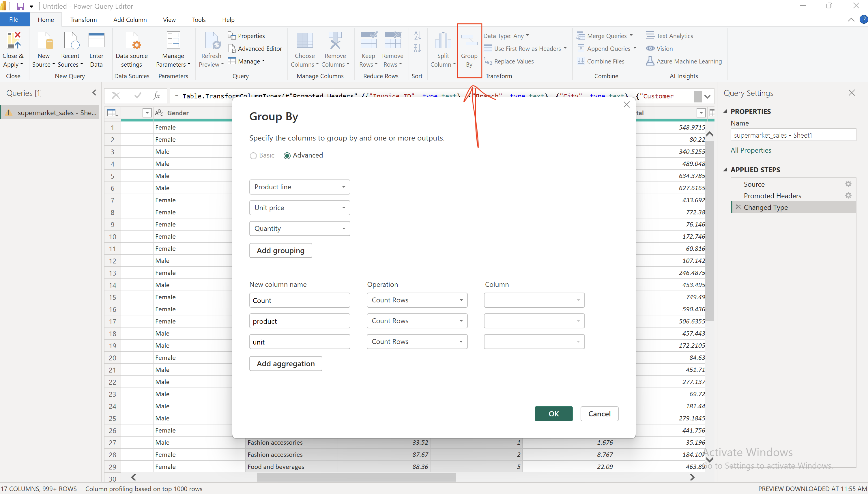Click the save icon in title bar
This screenshot has width=868, height=494.
(21, 6)
